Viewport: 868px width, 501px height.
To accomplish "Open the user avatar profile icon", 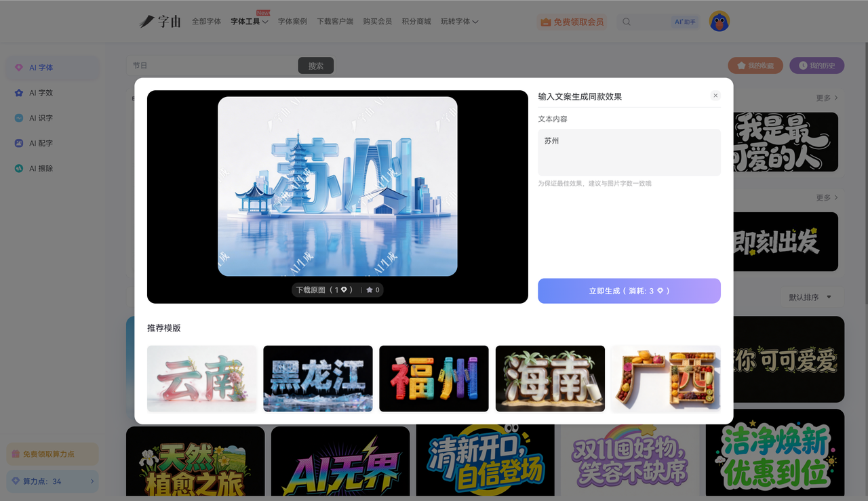I will click(719, 21).
